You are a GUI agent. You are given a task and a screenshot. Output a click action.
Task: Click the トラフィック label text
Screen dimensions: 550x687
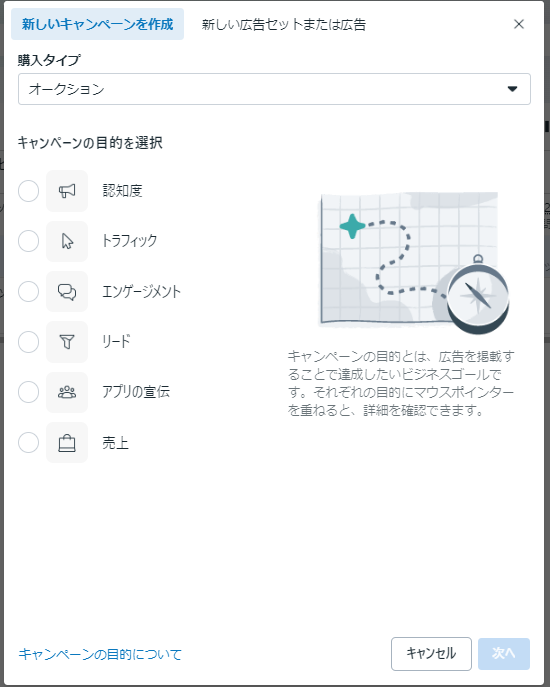[x=129, y=241]
